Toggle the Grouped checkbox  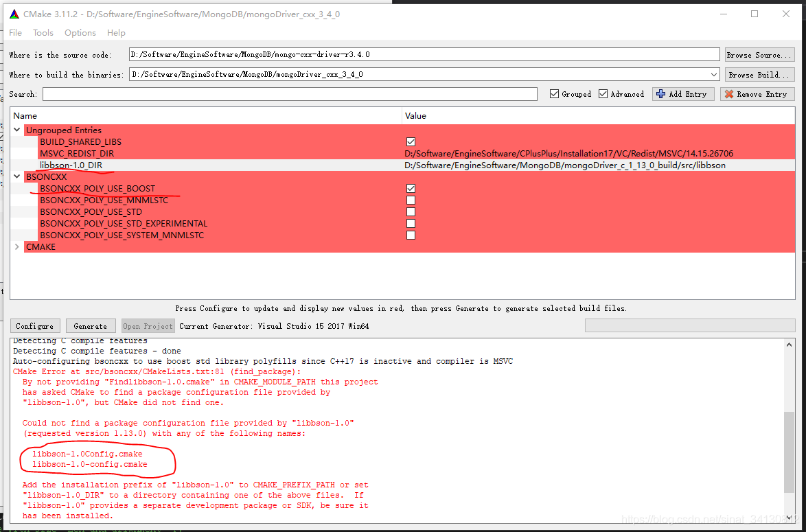(554, 94)
